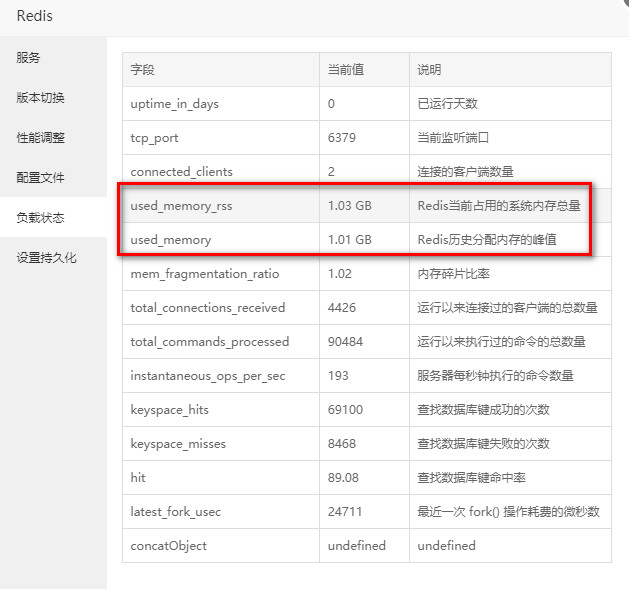Click the 当前监听端口 description
629x589 pixels.
pyautogui.click(x=453, y=138)
